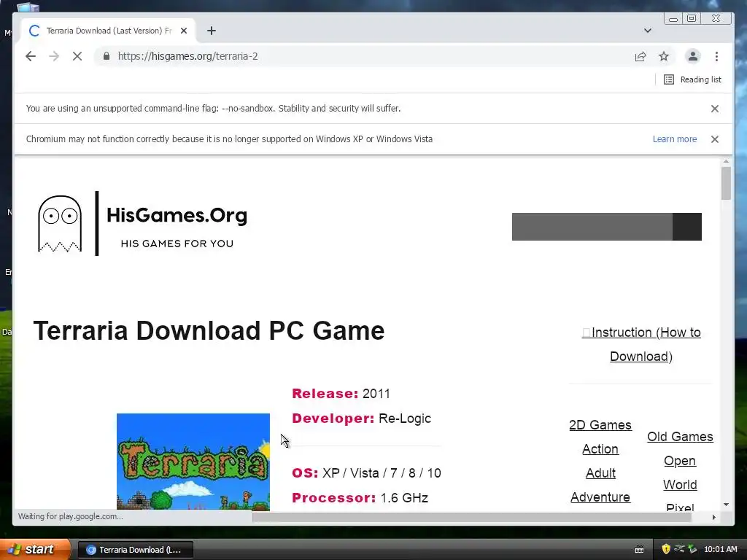Click the Release: 2011 text
747x560 pixels.
[341, 394]
